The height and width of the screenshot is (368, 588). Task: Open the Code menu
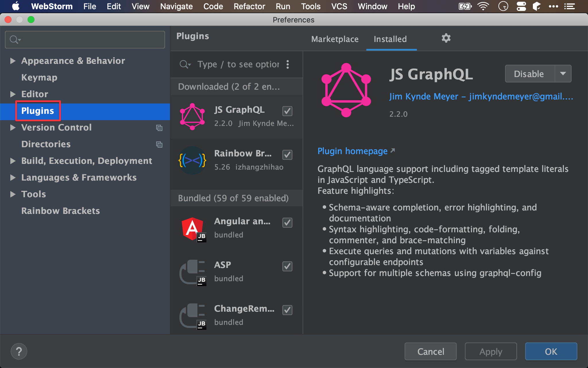coord(213,6)
